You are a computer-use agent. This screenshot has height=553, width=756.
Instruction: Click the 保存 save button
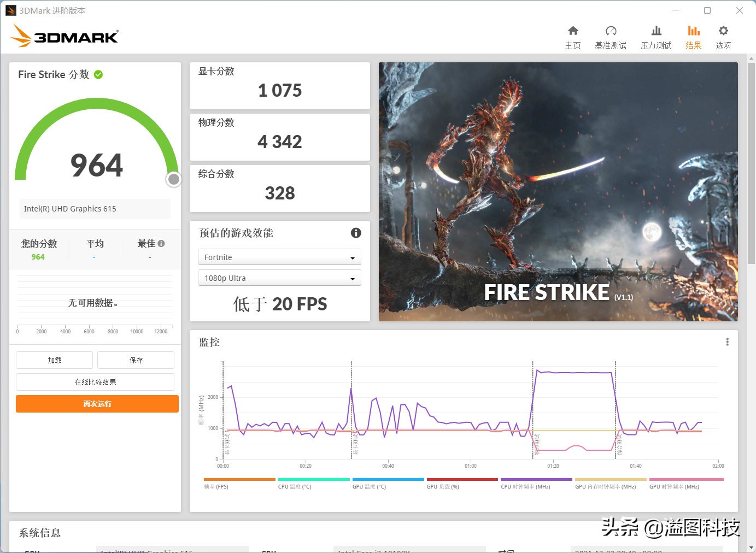click(x=136, y=360)
